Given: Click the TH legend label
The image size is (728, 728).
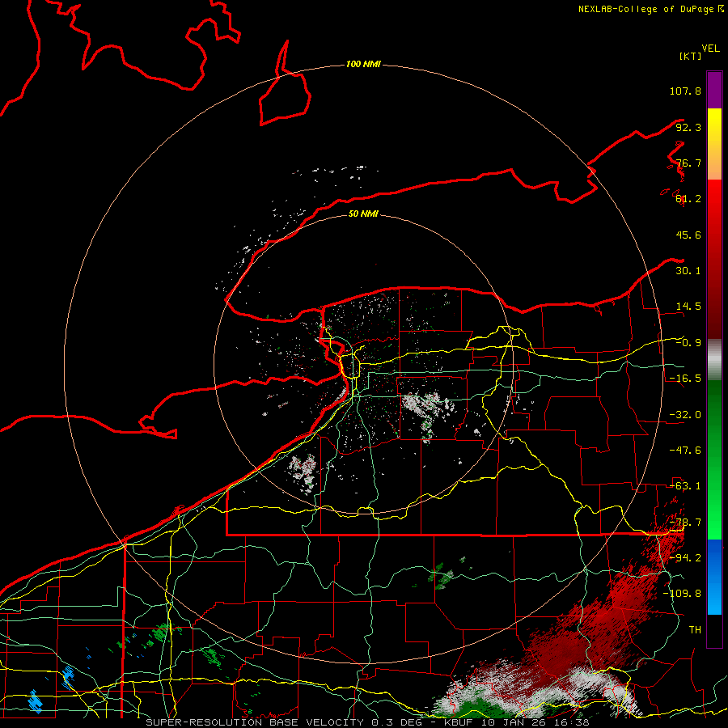Looking at the screenshot, I should pyautogui.click(x=695, y=629).
